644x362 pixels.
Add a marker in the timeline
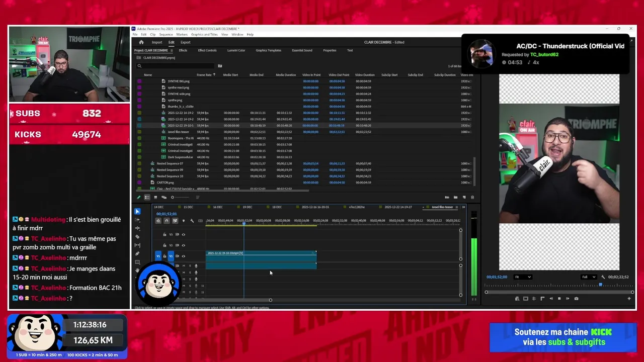click(184, 220)
